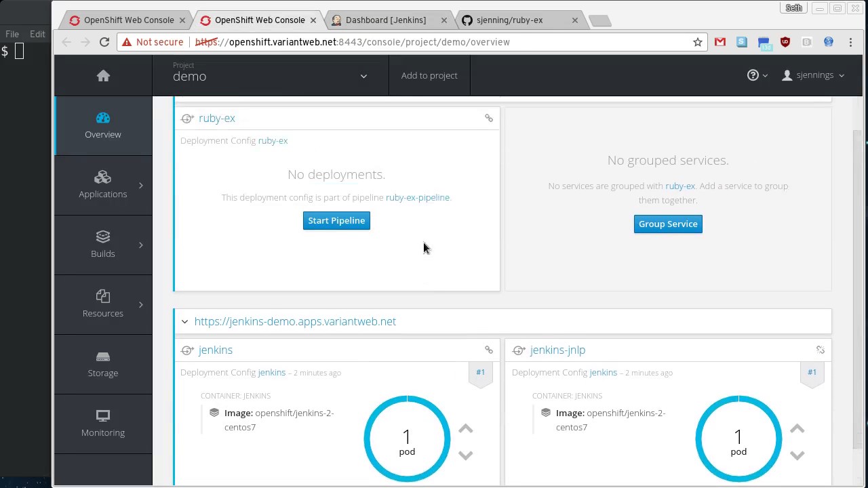This screenshot has width=868, height=488.
Task: Open the jenkins service title link
Action: [x=216, y=350]
